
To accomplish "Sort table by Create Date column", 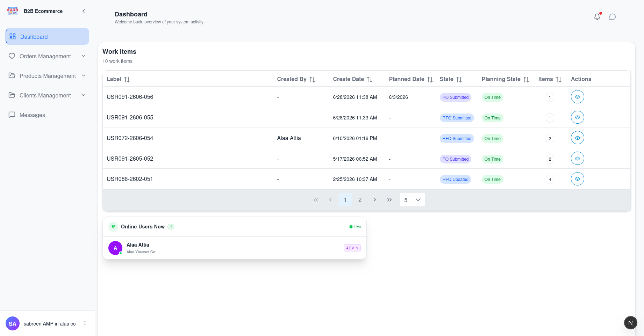I will pyautogui.click(x=370, y=80).
